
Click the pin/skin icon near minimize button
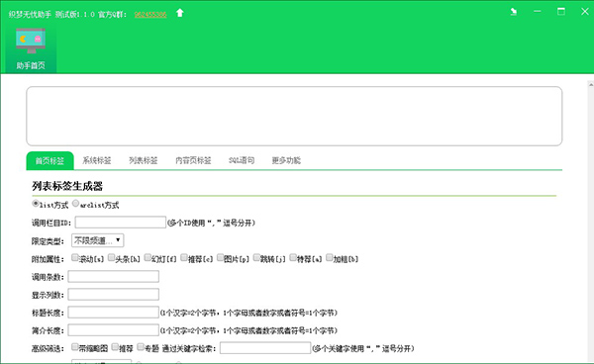tap(514, 12)
